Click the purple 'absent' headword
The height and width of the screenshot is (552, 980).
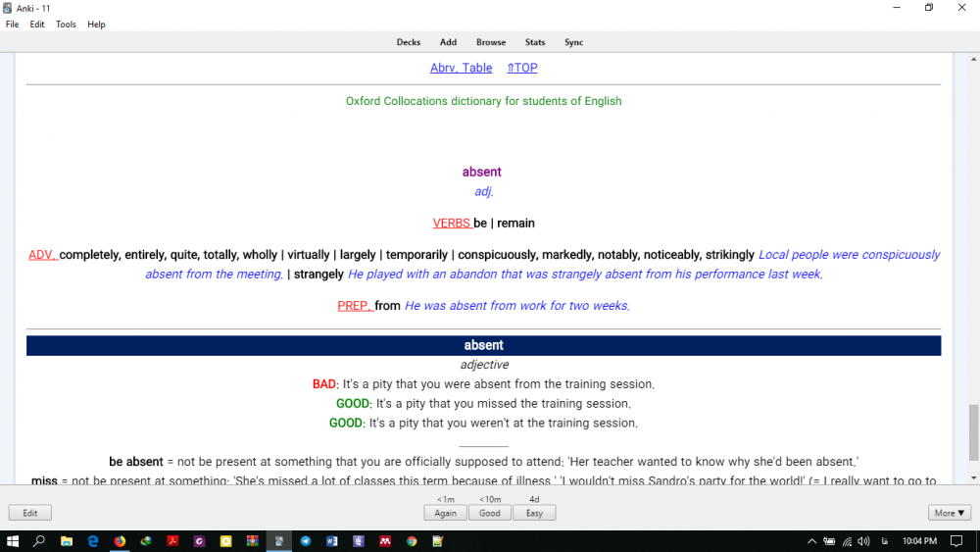pos(482,172)
